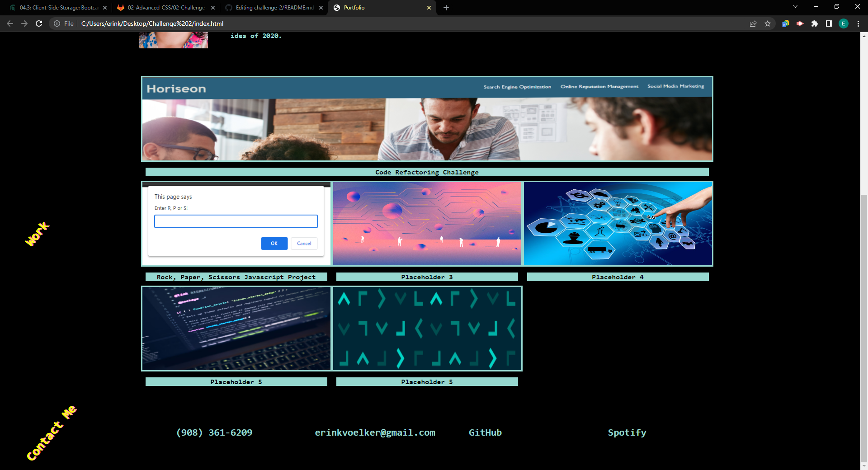Viewport: 868px width, 470px height.
Task: Switch to the 'Editing challenge-2/README.md' tab
Action: pyautogui.click(x=269, y=8)
